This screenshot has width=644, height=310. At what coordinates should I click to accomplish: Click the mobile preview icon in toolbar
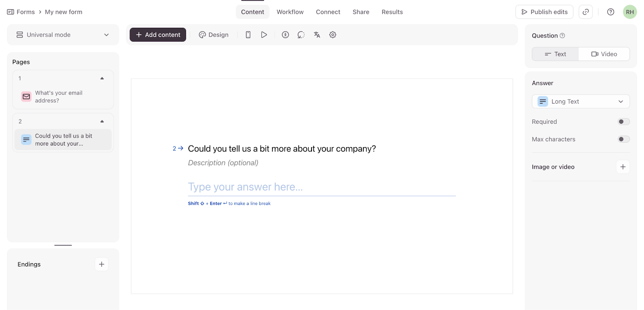point(248,35)
